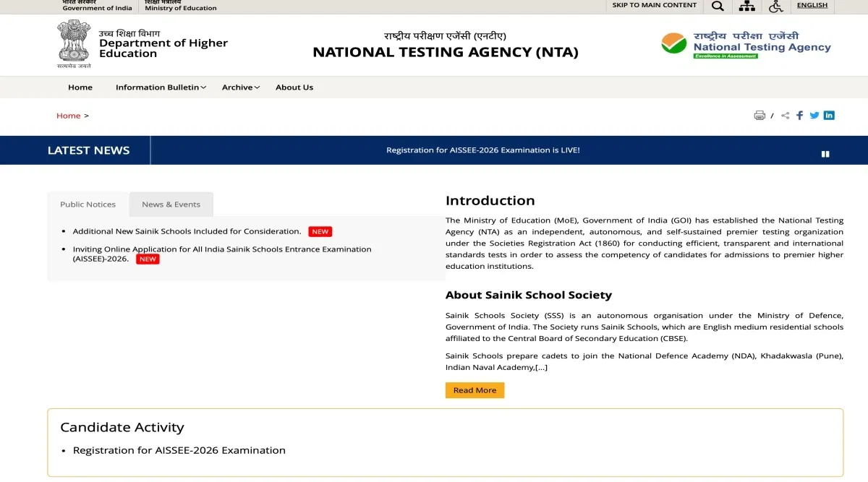Open the search magnifier icon
This screenshot has height=482, width=868.
(x=718, y=6)
